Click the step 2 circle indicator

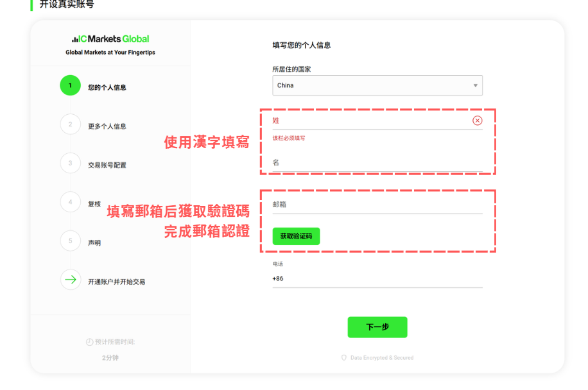(71, 124)
